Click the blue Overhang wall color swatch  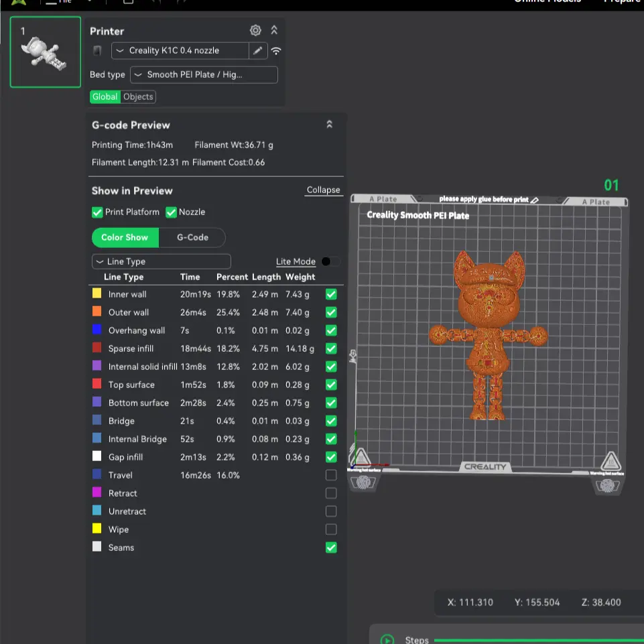click(x=97, y=330)
